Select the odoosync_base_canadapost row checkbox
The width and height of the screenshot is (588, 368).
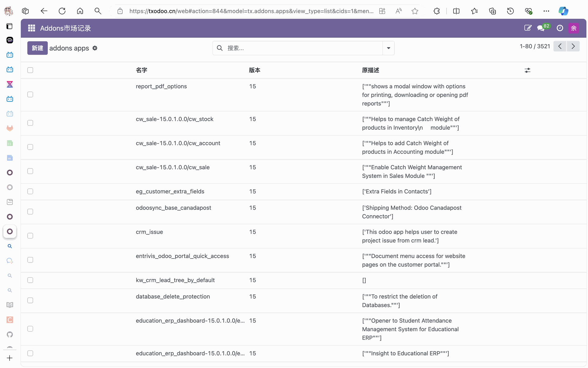tap(30, 212)
